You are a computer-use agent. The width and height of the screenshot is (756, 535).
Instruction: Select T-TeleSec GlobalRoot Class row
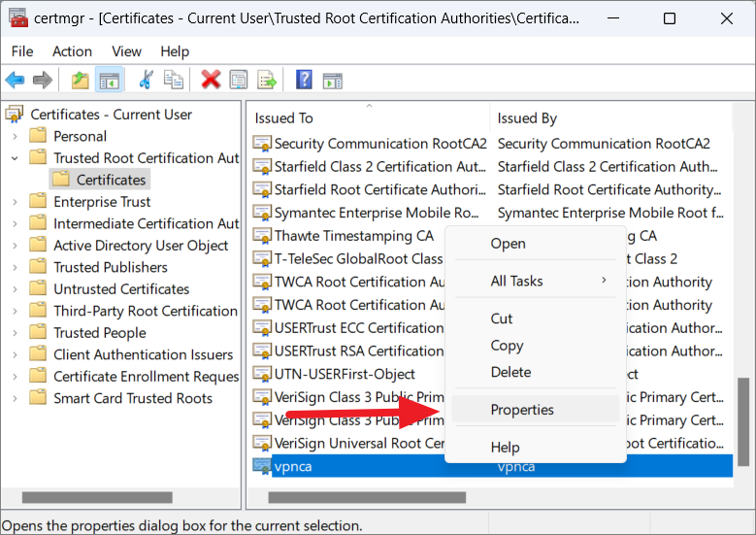click(x=347, y=259)
